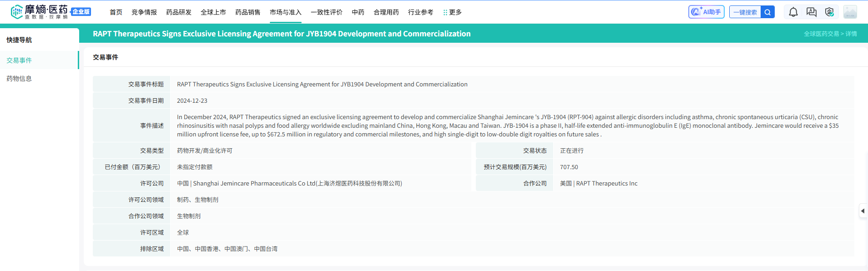Click the 制药、生物制剂 licensor field value
The width and height of the screenshot is (868, 271).
pyautogui.click(x=197, y=200)
